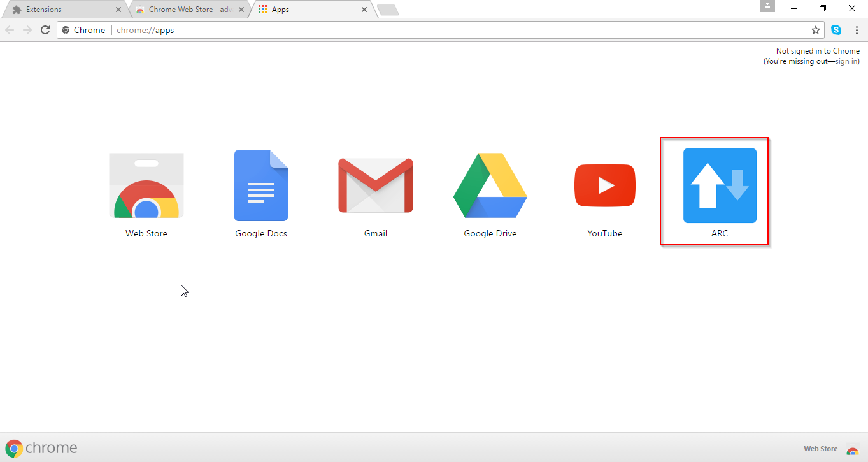Click the browser back arrow
The image size is (868, 462).
(x=10, y=30)
